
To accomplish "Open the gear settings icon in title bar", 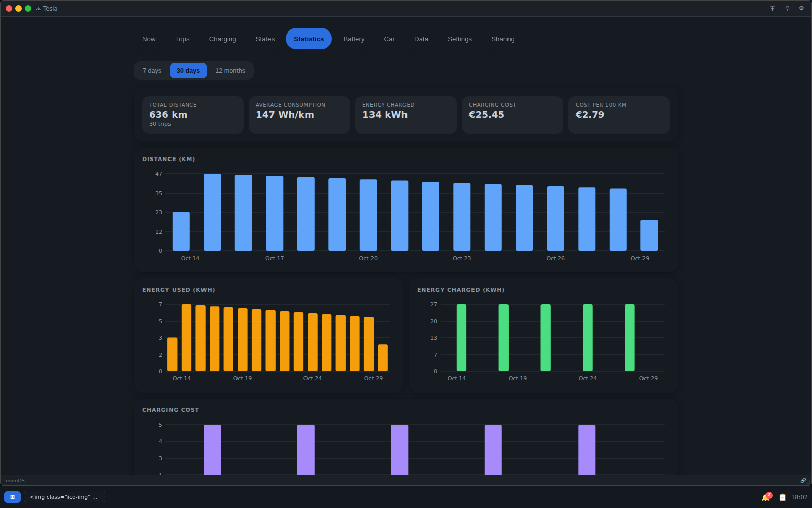I will coord(801,8).
